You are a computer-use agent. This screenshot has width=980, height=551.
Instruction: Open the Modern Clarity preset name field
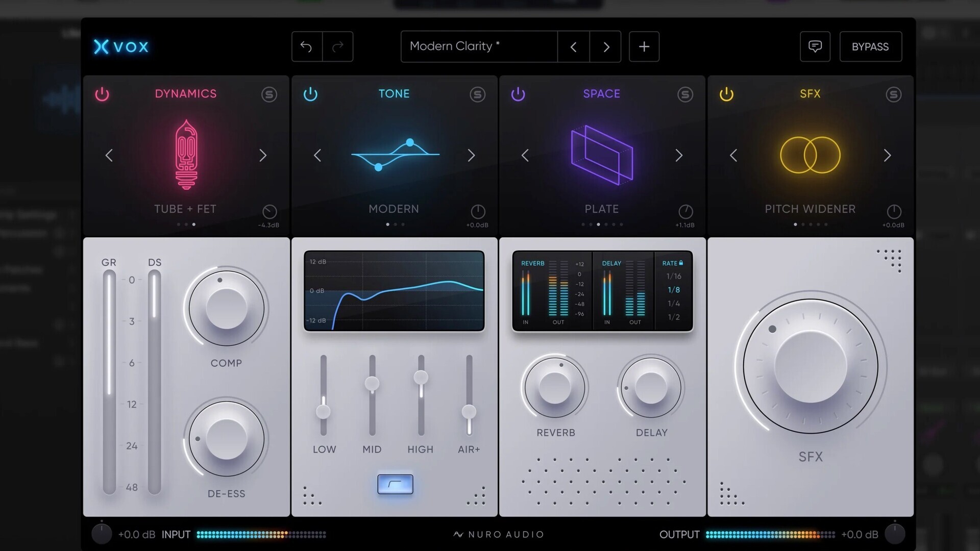(x=479, y=46)
